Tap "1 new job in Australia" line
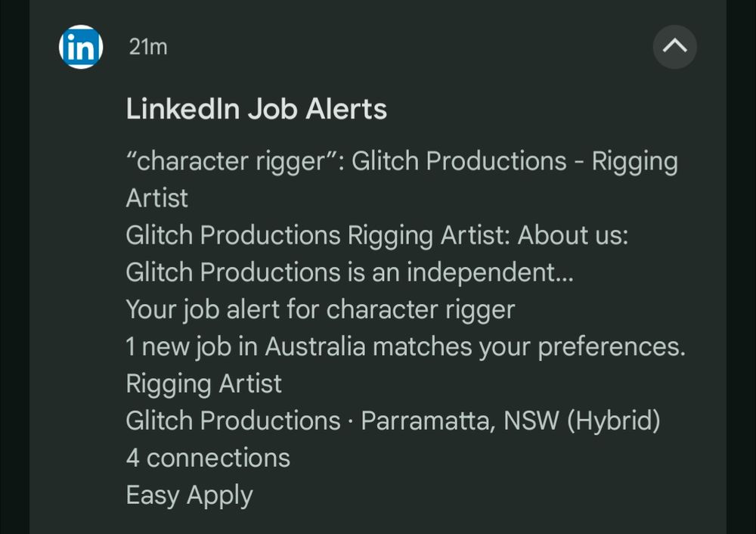The width and height of the screenshot is (756, 534). 246,347
